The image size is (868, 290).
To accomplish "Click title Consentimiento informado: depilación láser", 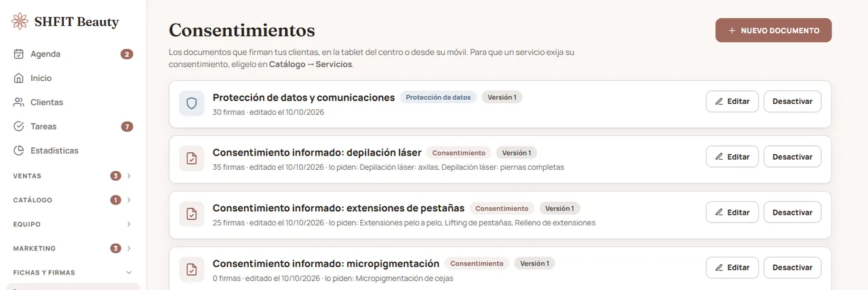I will 317,153.
